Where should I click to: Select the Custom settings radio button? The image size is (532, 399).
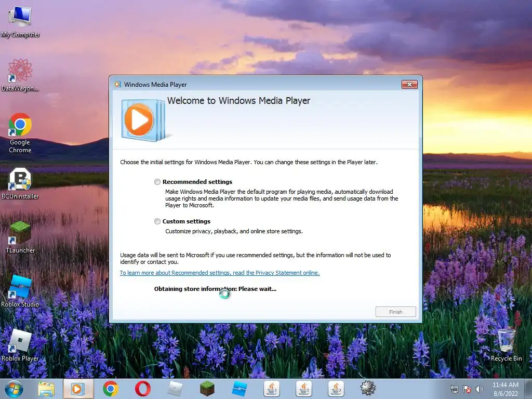point(157,221)
